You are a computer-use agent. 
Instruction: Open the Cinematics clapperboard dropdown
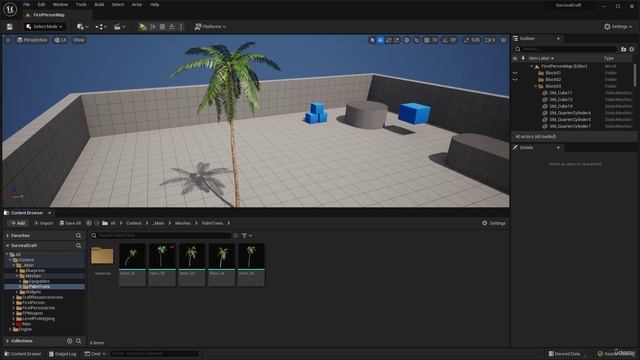[x=120, y=27]
